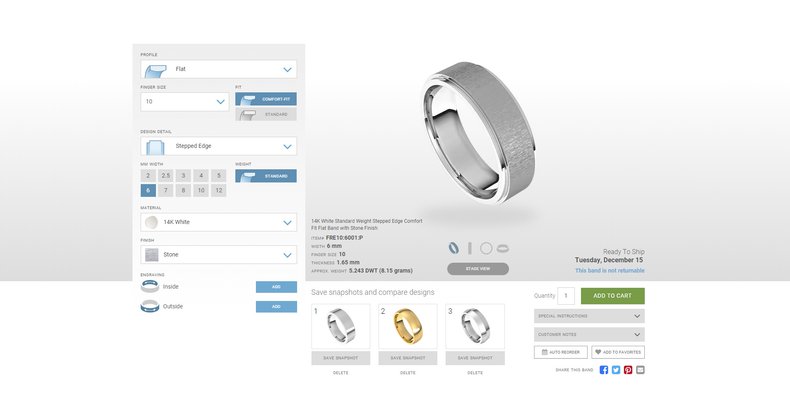790x411 pixels.
Task: Select the angled ring view icon
Action: pos(454,248)
